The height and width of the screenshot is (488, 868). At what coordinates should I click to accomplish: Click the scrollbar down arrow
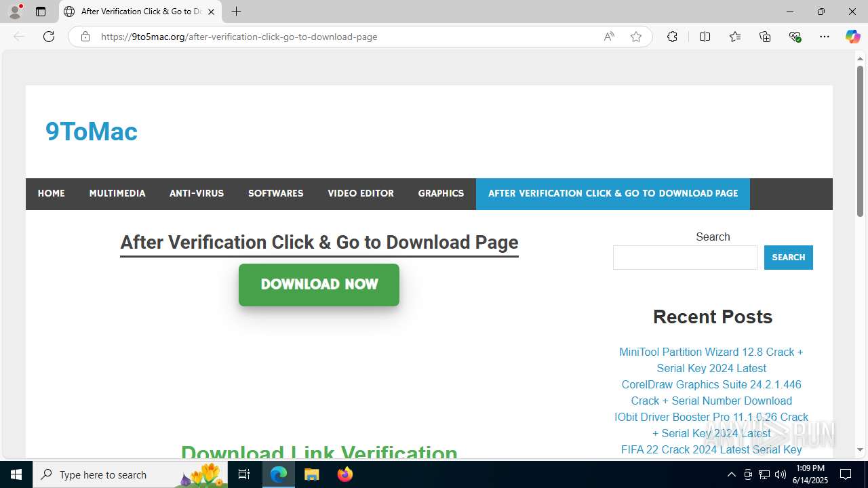point(860,450)
